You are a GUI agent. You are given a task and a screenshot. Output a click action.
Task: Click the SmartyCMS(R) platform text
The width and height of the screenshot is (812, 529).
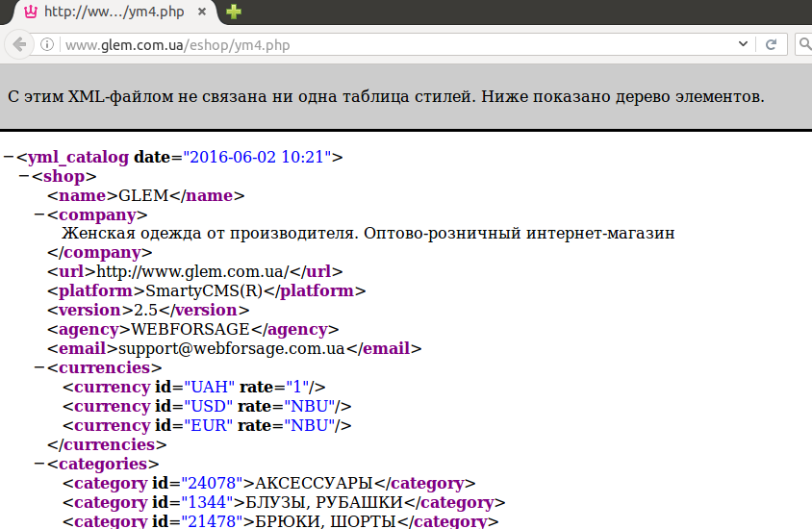coord(205,290)
